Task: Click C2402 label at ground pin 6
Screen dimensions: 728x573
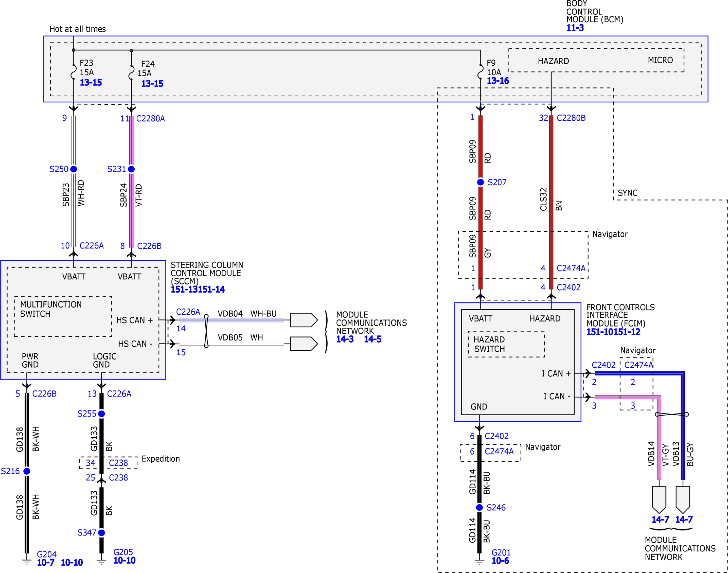Action: [x=497, y=436]
